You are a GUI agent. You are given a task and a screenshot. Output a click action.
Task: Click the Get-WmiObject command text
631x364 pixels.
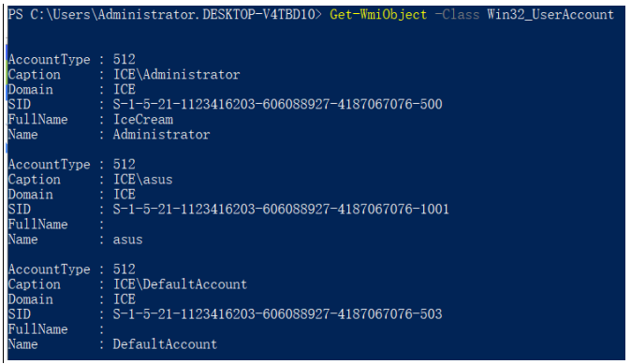pos(378,15)
